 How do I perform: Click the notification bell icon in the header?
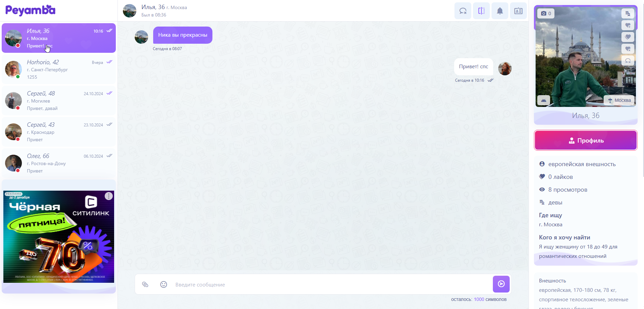[x=500, y=11]
